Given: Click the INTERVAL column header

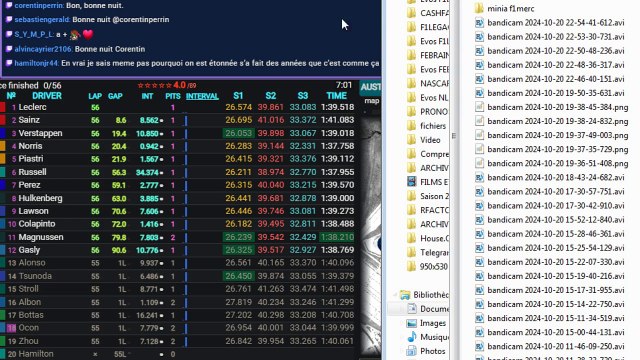Looking at the screenshot, I should pyautogui.click(x=202, y=96).
